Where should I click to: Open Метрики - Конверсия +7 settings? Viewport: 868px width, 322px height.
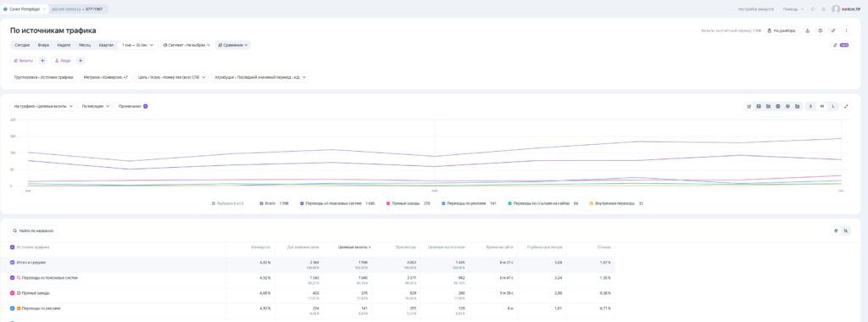[105, 77]
